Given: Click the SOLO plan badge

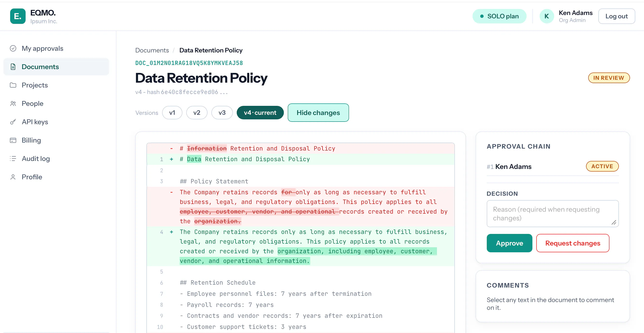Looking at the screenshot, I should pyautogui.click(x=499, y=16).
